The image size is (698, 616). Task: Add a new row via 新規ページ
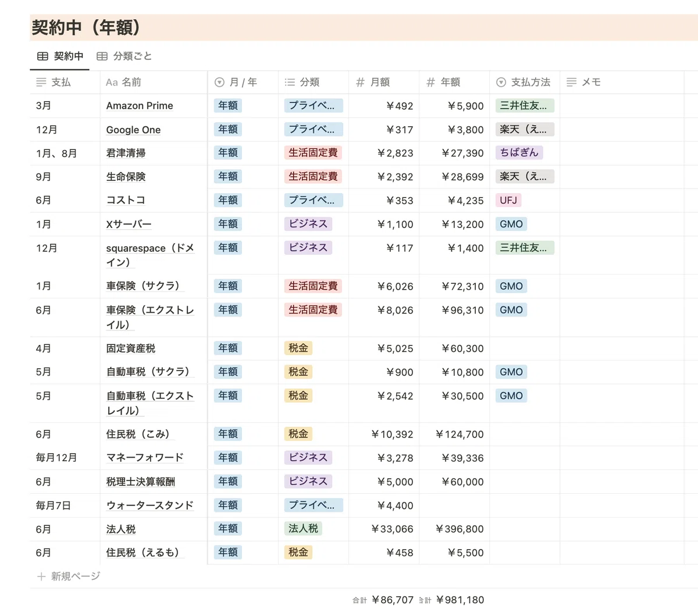69,576
